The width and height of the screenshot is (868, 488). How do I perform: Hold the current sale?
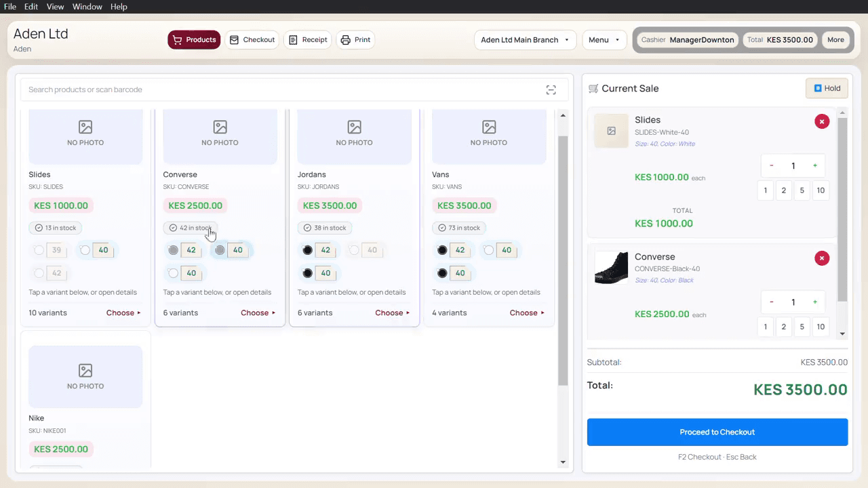[827, 88]
